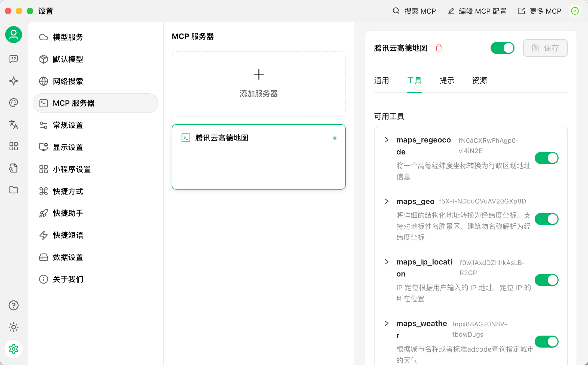The width and height of the screenshot is (588, 365).
Task: Select the 腾讯云高德地图 server card name
Action: [x=222, y=138]
